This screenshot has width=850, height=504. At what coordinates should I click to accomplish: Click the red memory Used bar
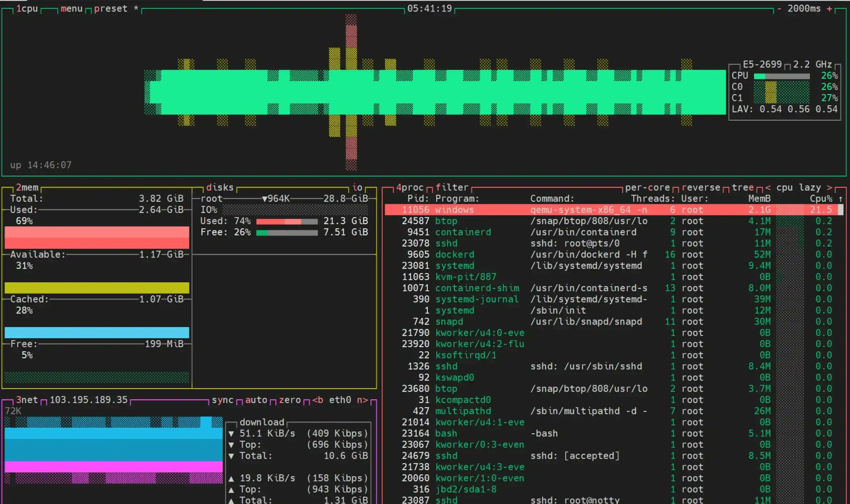[97, 237]
